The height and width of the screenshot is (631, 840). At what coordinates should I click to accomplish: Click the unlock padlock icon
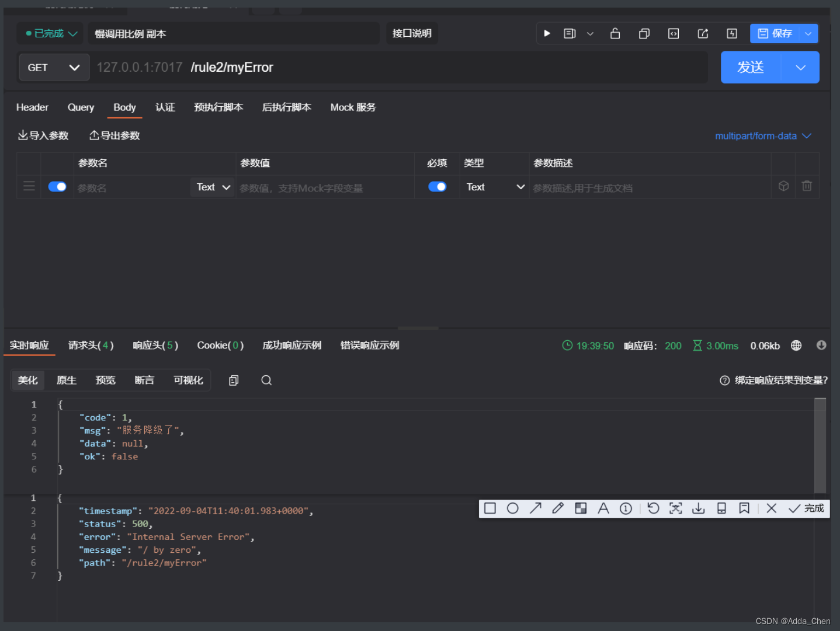615,33
